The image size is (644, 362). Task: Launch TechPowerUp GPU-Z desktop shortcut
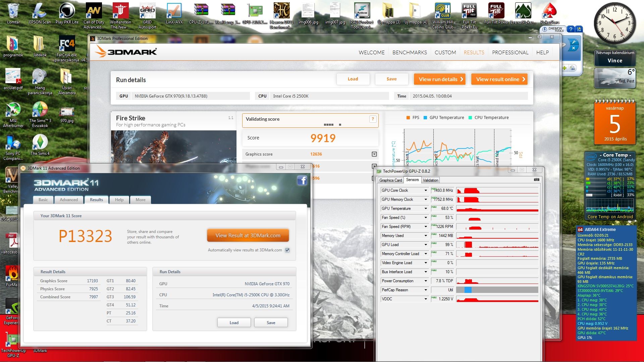tap(13, 345)
